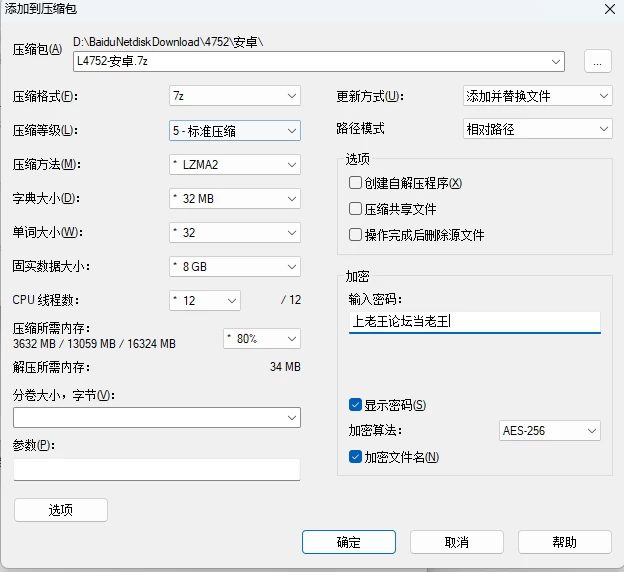Open help with the 帮助 button
The height and width of the screenshot is (572, 624).
point(564,542)
